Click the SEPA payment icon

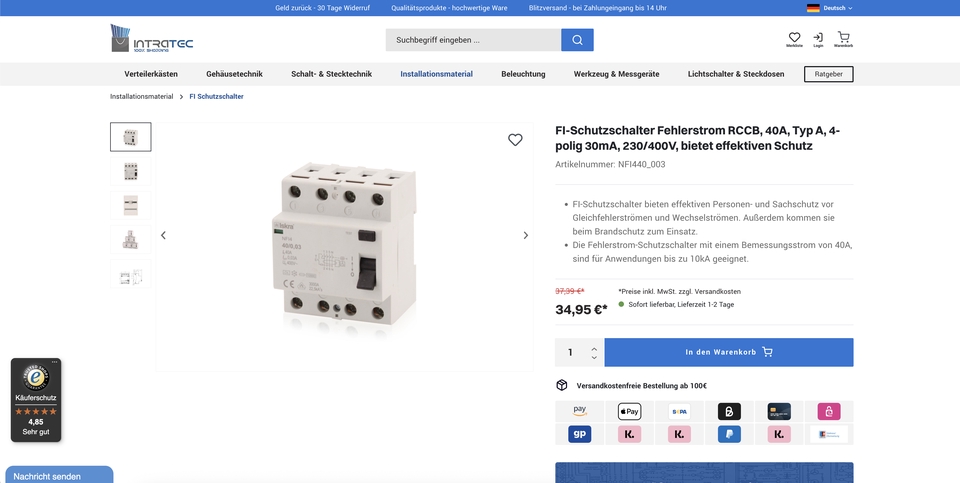click(679, 411)
